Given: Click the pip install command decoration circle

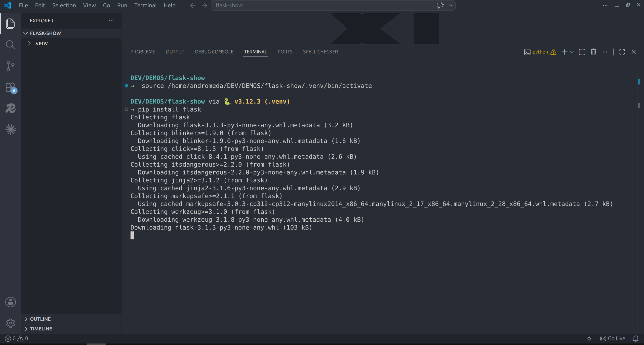Looking at the screenshot, I should [x=127, y=109].
